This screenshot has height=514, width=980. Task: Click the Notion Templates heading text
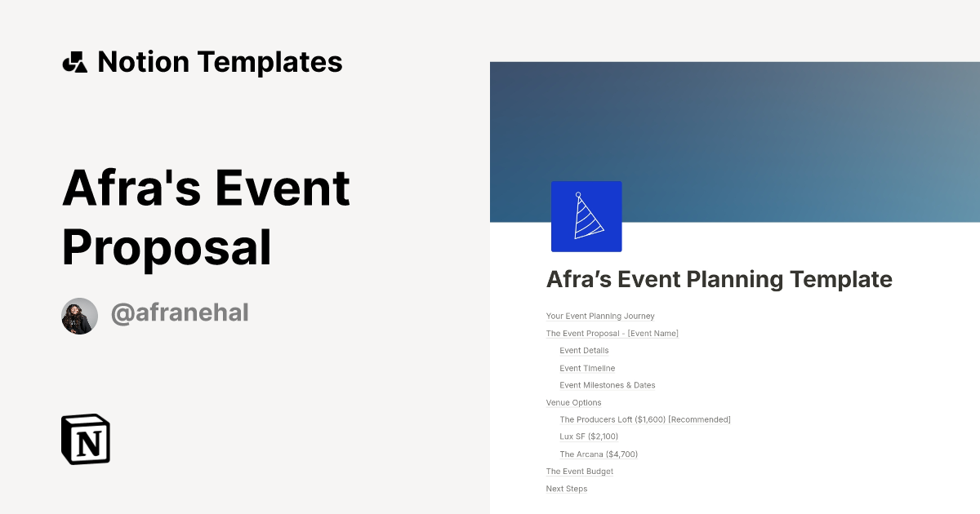(220, 62)
